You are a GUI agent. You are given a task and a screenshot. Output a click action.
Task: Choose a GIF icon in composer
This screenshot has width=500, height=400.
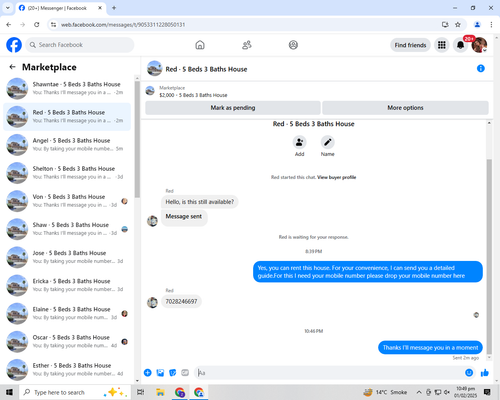click(x=185, y=373)
